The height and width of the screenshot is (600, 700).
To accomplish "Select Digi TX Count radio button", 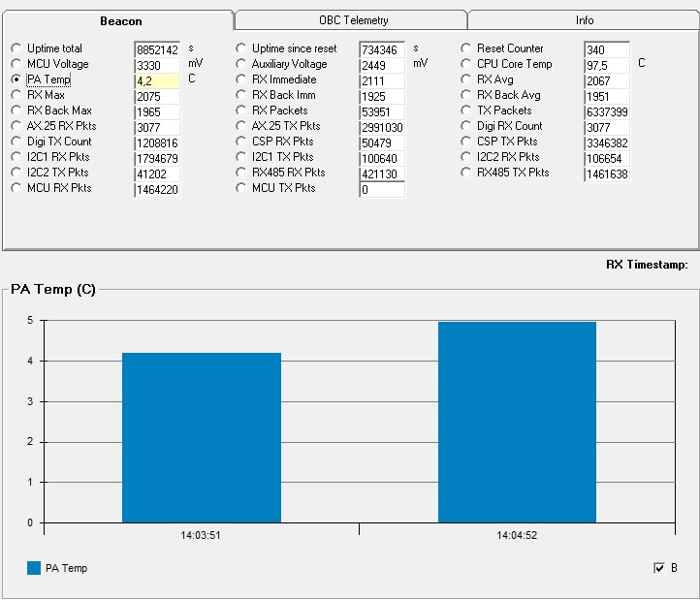I will [x=16, y=142].
